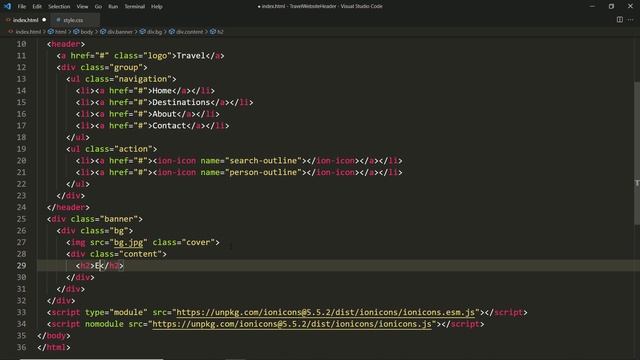Click div.banner in the breadcrumb
This screenshot has width=640, height=360.
coord(120,31)
